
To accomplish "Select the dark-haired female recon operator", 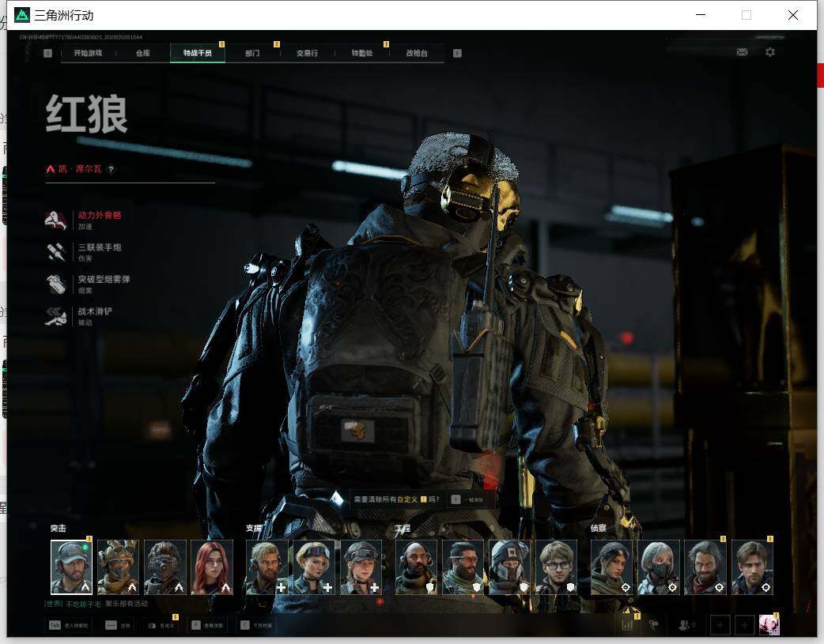I will coord(612,567).
